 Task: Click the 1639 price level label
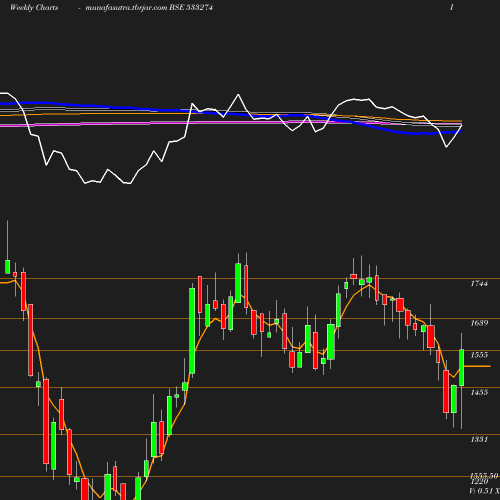[x=479, y=323]
